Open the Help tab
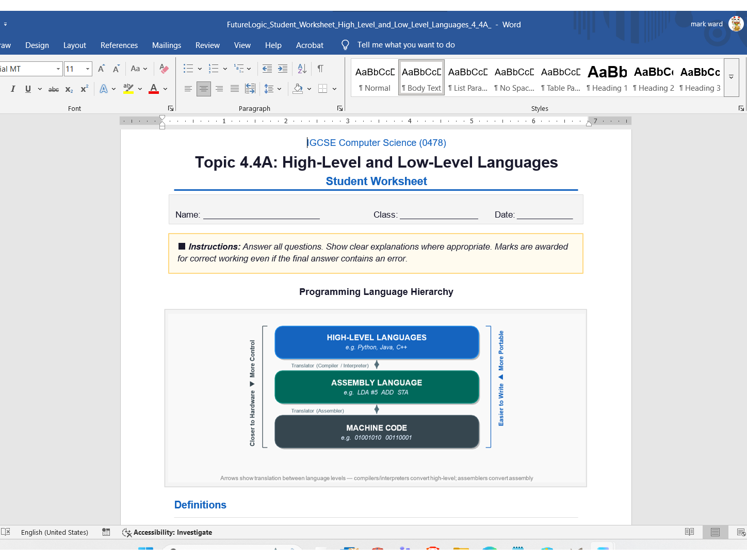The width and height of the screenshot is (747, 560). point(273,45)
